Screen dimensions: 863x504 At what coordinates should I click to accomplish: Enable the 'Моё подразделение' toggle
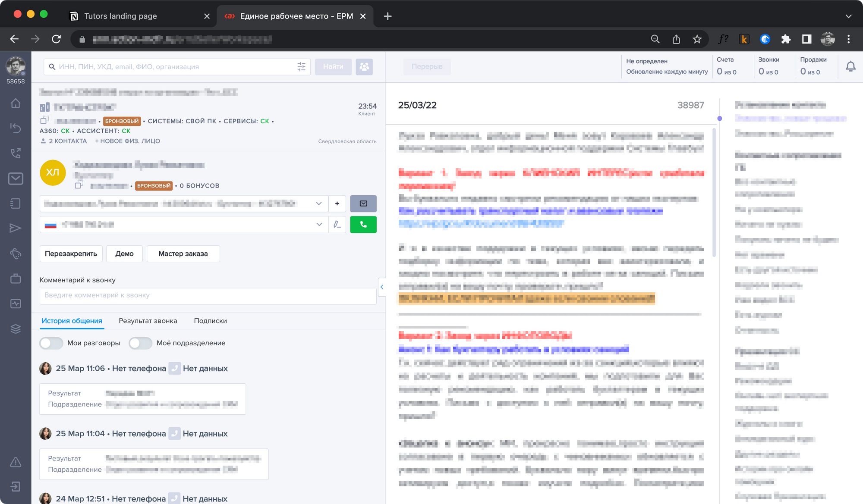(140, 343)
